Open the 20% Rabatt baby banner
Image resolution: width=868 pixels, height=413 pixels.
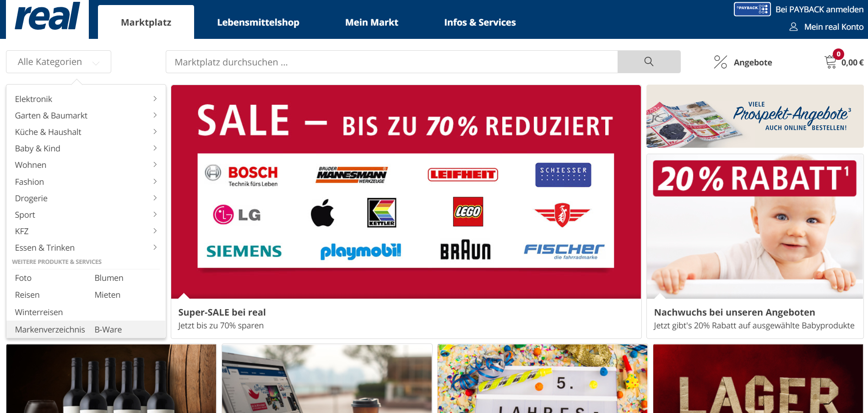pos(755,246)
